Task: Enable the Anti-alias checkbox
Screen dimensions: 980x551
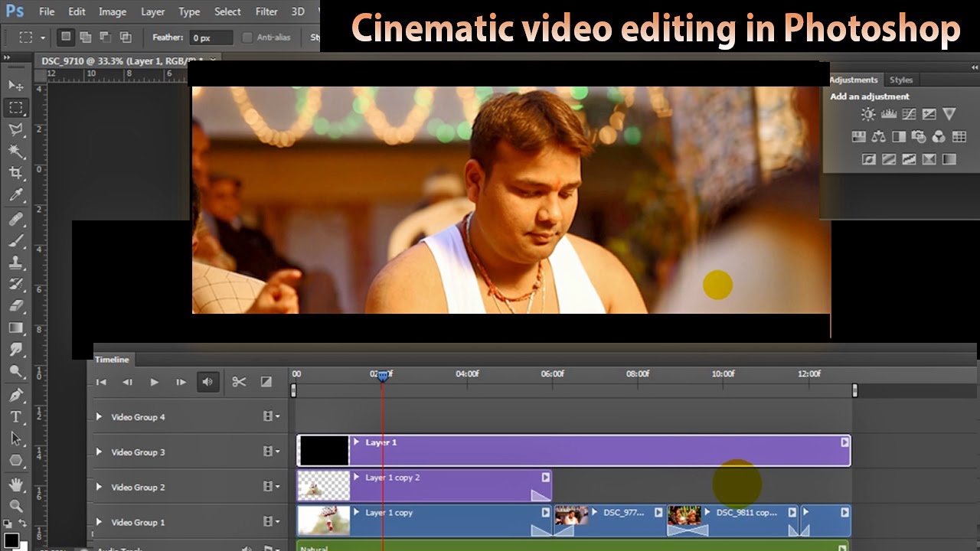Action: tap(247, 37)
